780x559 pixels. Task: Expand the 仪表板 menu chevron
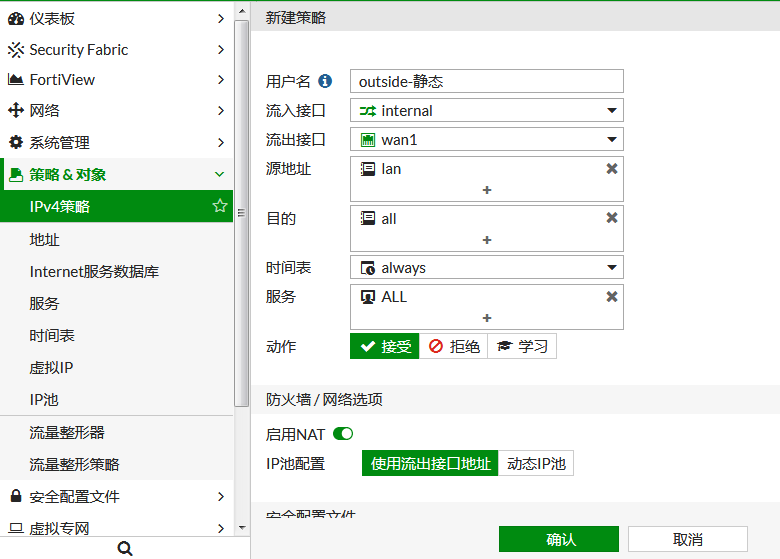[x=221, y=19]
